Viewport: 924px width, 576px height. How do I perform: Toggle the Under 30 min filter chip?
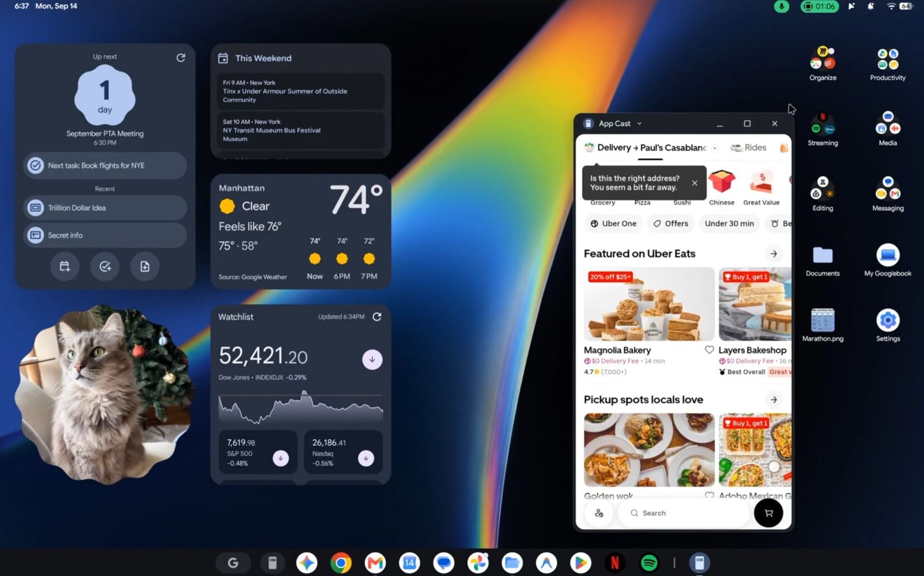730,223
